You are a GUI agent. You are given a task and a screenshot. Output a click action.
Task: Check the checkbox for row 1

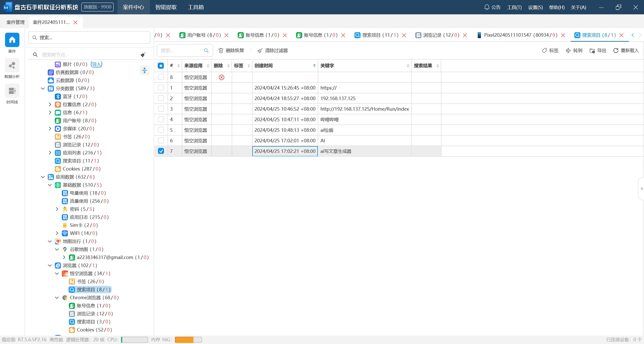[x=161, y=88]
